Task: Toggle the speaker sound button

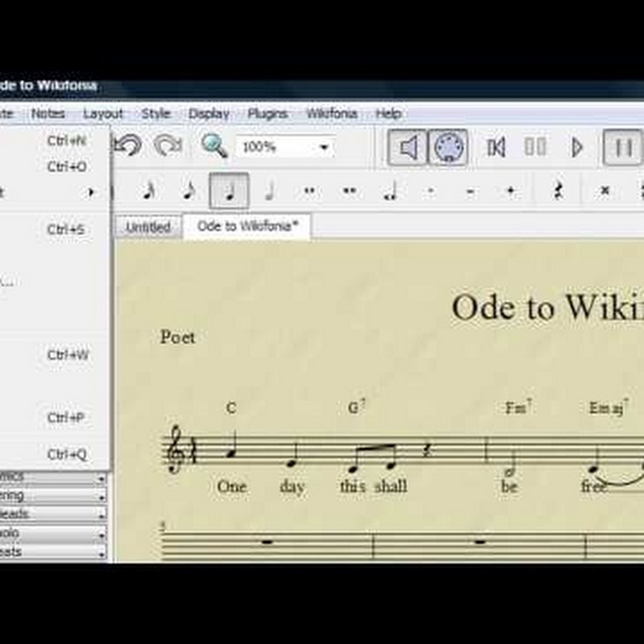Action: click(408, 147)
